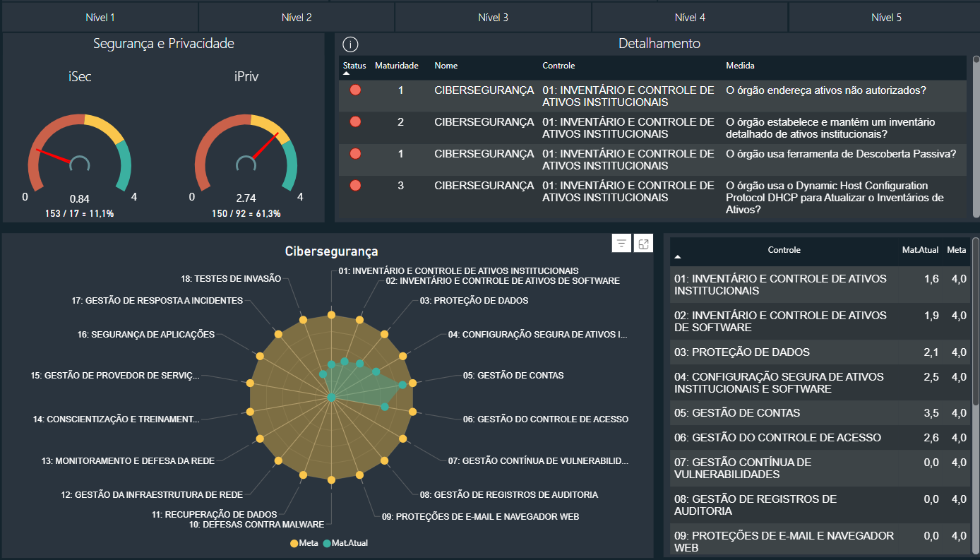Click the Detalhamento table vertical scrollbar
The width and height of the screenshot is (980, 560).
click(x=976, y=136)
